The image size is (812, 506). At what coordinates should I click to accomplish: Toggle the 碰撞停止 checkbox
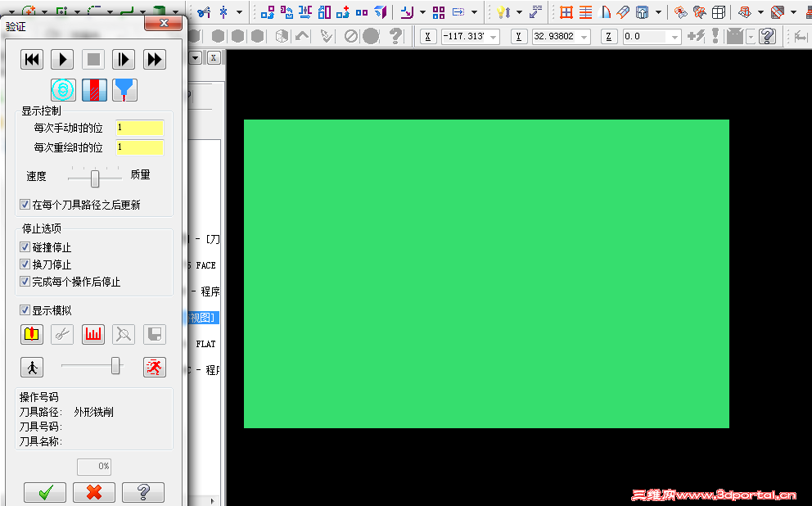click(25, 247)
